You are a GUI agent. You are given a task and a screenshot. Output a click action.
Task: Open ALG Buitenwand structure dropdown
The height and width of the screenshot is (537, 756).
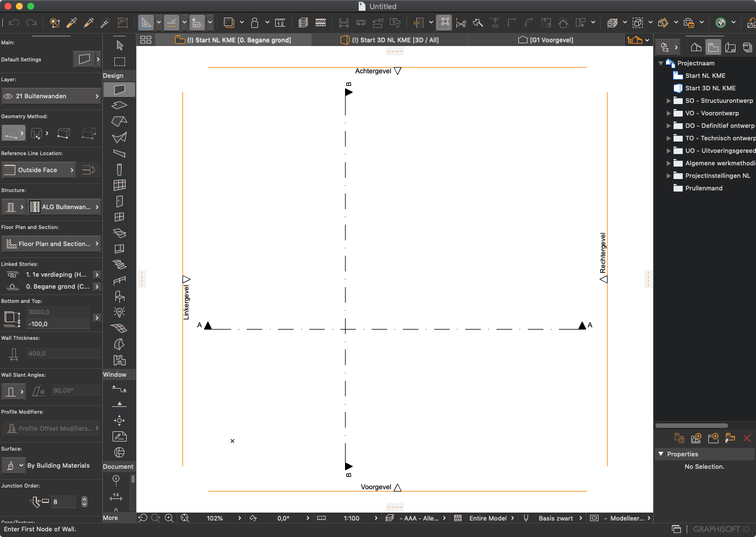(65, 207)
